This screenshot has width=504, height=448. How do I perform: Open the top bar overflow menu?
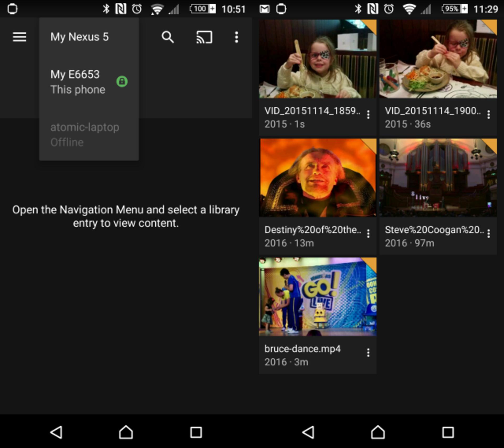(237, 37)
